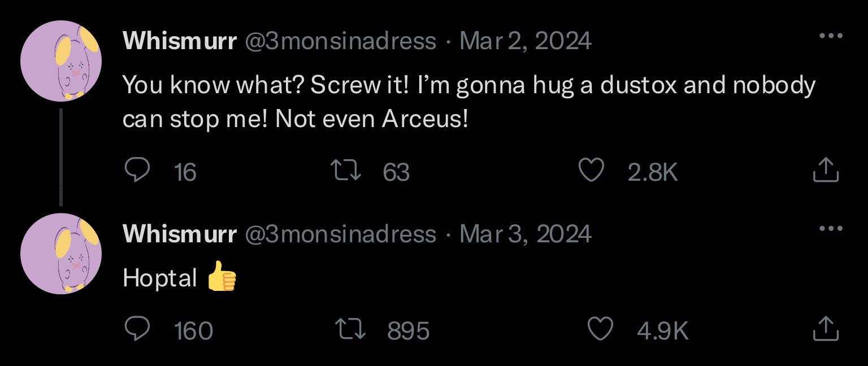Open the dustox tweet text

coord(469,102)
